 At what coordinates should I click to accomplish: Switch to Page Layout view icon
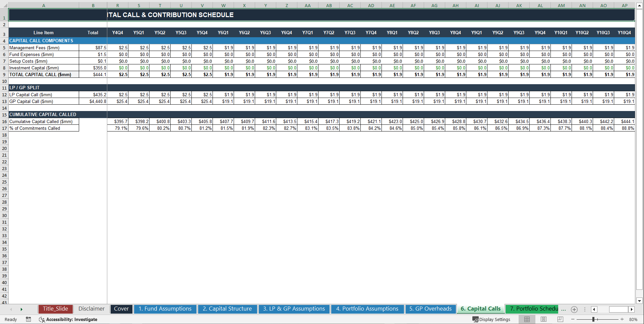(x=543, y=319)
